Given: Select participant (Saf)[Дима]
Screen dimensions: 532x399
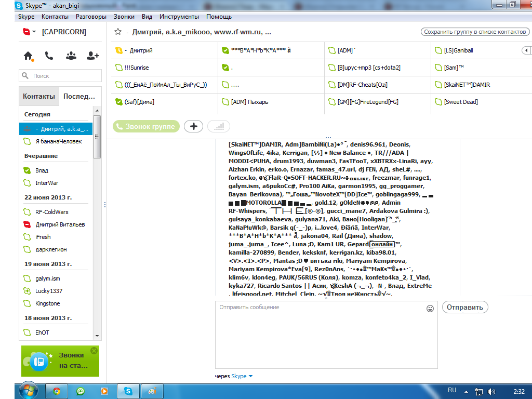Looking at the screenshot, I should point(164,102).
